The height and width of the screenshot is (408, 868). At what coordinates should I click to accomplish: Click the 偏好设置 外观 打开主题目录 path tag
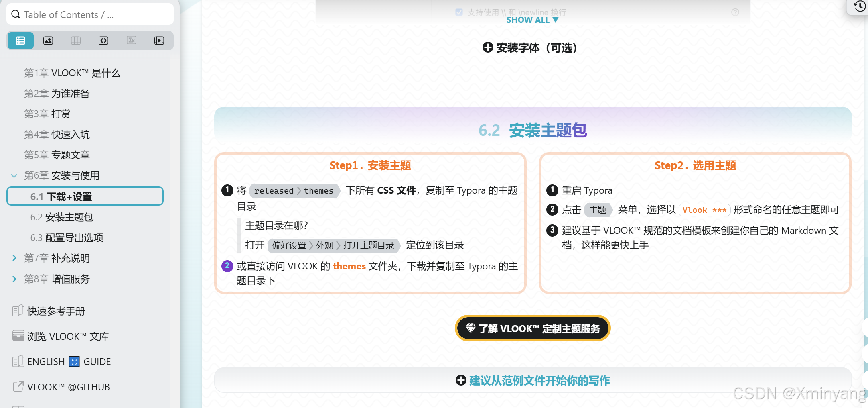[334, 245]
